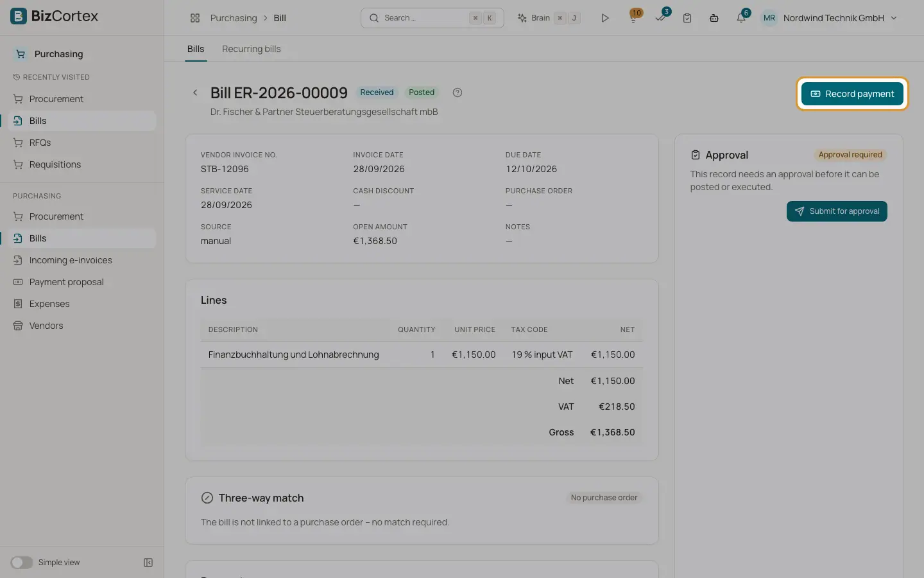Click the MR user avatar
Screen dimensions: 924x578
pyautogui.click(x=769, y=18)
